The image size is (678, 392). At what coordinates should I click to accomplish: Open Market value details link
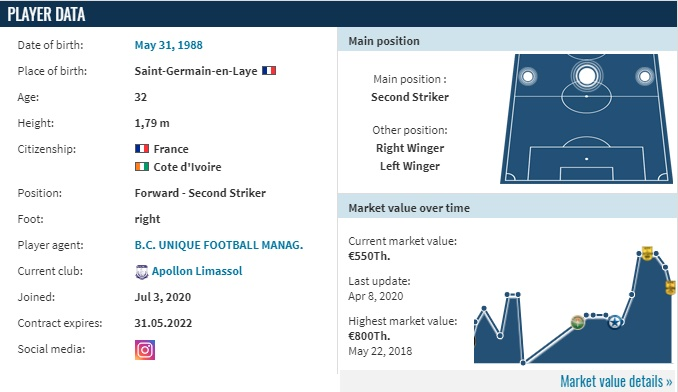[616, 381]
